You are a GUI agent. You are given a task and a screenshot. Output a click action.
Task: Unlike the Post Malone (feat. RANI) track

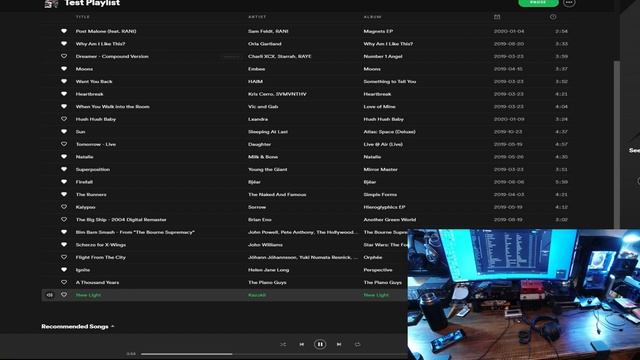tap(64, 31)
